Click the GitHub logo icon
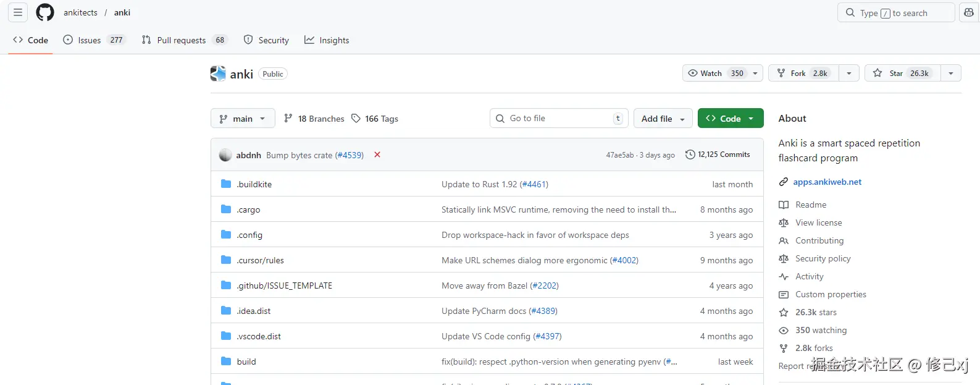980x385 pixels. tap(45, 12)
